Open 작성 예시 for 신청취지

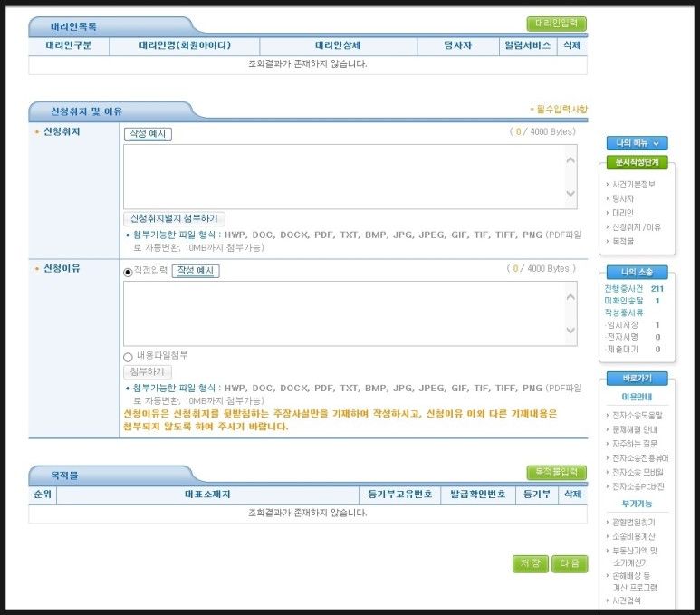(x=148, y=134)
